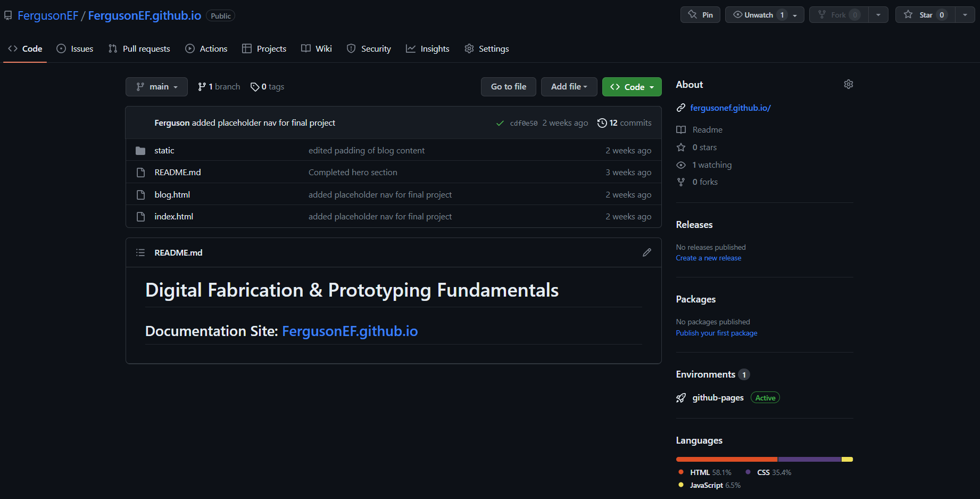Click the green commit status checkmark
The width and height of the screenshot is (980, 499).
pos(500,123)
